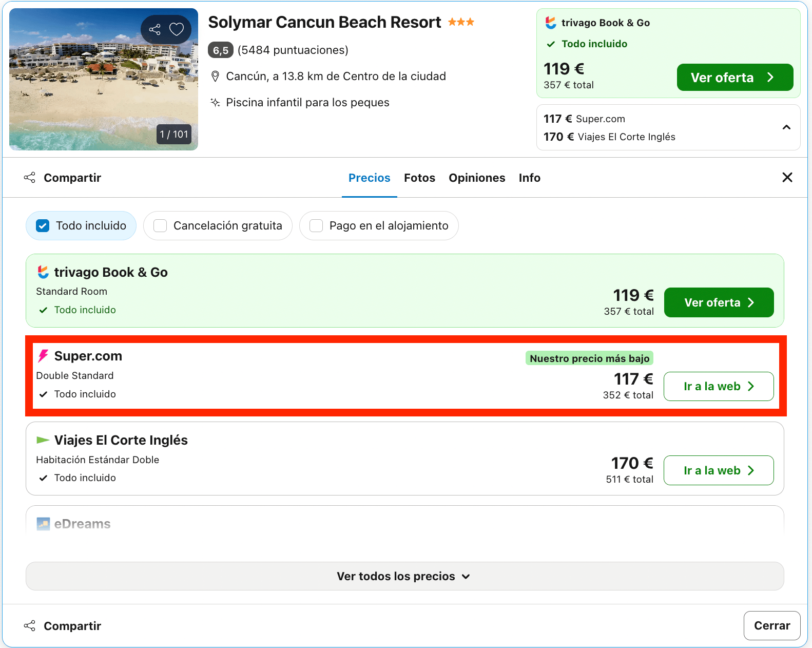Click the eDreams logo icon
The width and height of the screenshot is (812, 648).
(x=43, y=524)
